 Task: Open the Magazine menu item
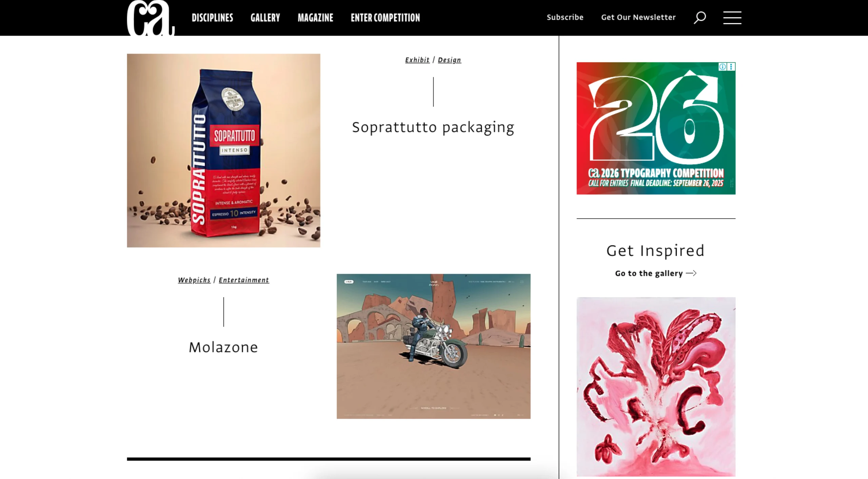[x=315, y=18]
